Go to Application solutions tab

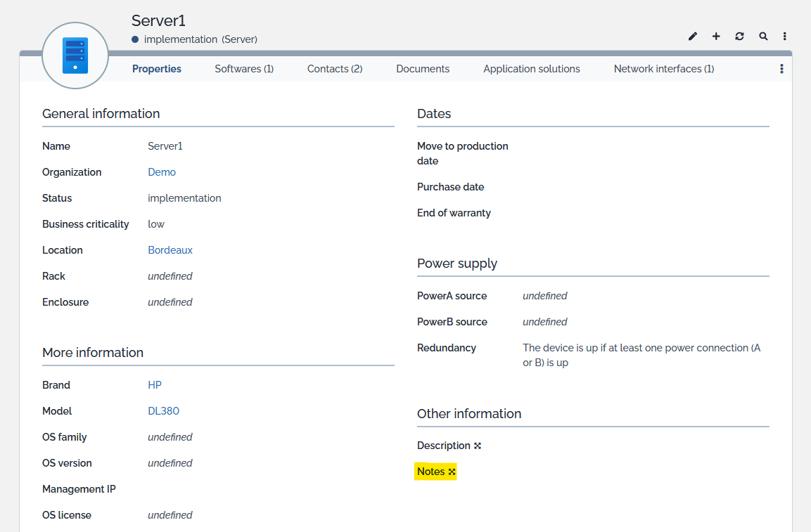coord(532,69)
